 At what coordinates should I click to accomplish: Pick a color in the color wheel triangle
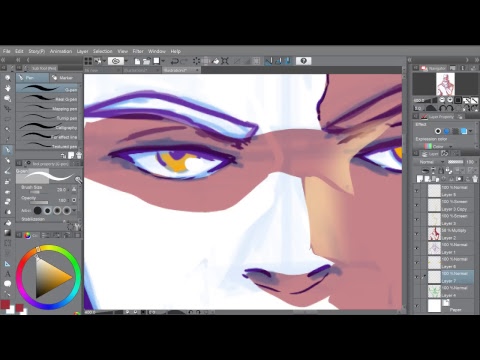(x=50, y=277)
